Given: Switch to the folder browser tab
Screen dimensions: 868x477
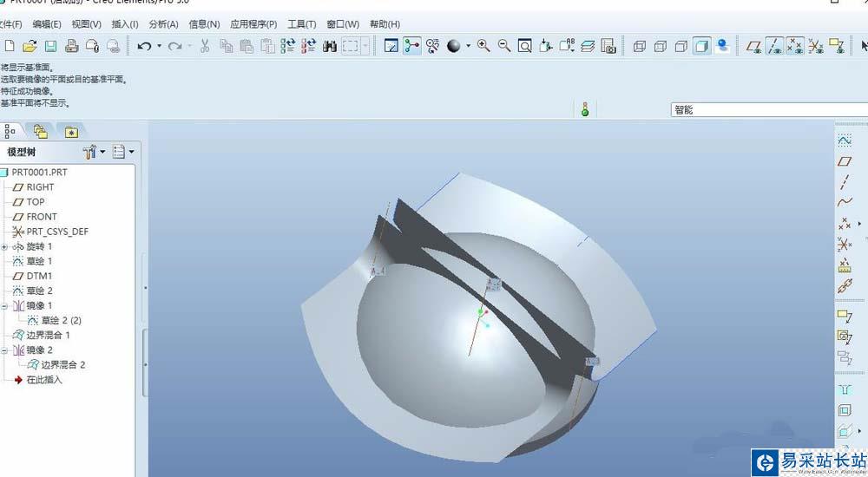Looking at the screenshot, I should (41, 132).
